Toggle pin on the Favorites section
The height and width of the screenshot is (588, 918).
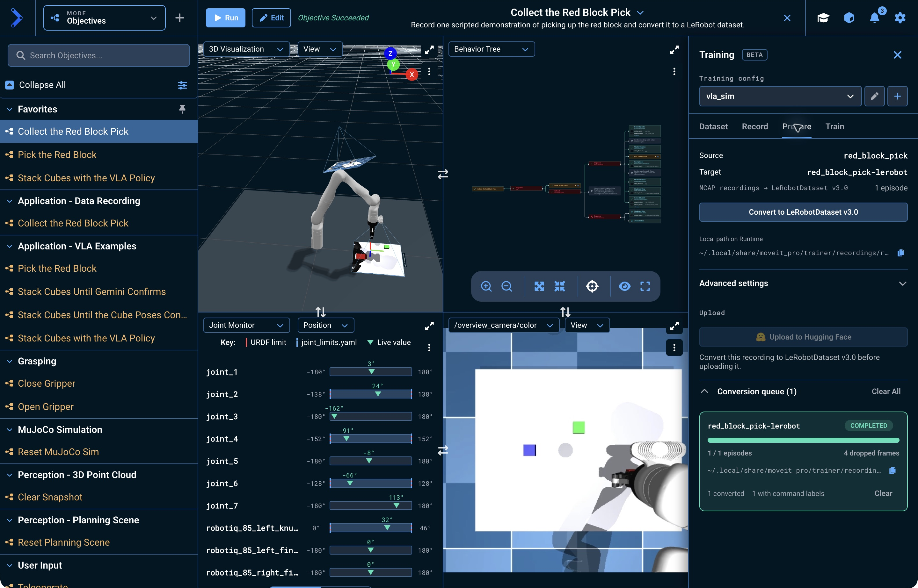182,109
